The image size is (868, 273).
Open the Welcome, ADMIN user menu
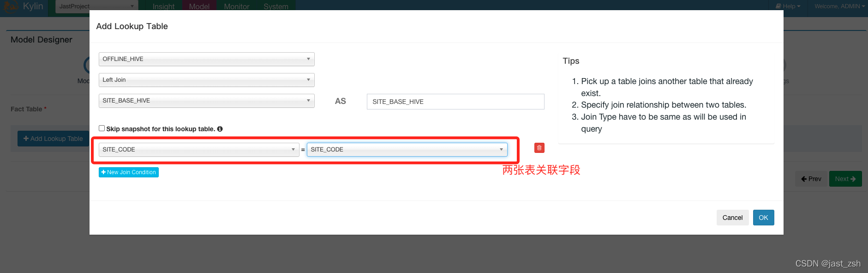(x=839, y=6)
